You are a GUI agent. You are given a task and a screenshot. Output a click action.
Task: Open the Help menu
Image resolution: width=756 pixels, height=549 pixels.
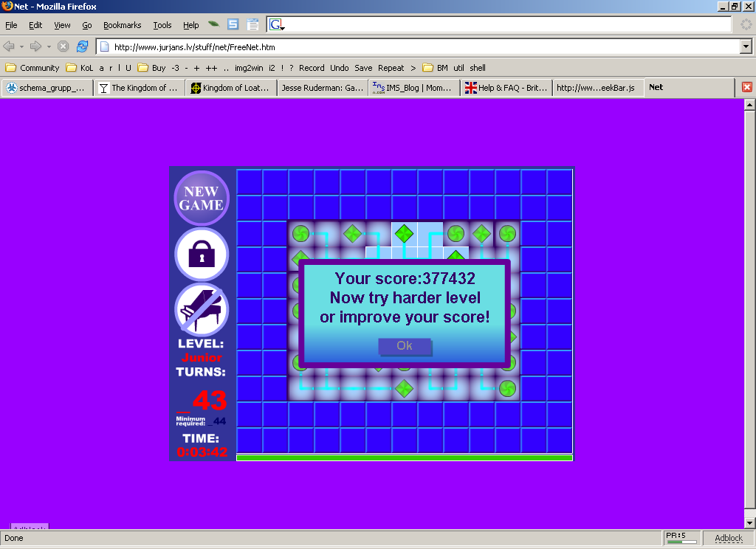[191, 25]
